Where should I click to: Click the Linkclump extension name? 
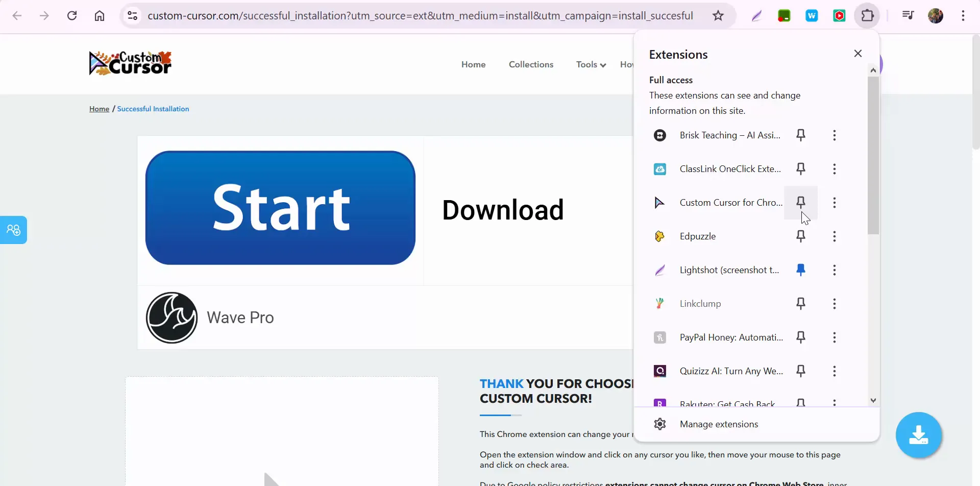pyautogui.click(x=700, y=304)
